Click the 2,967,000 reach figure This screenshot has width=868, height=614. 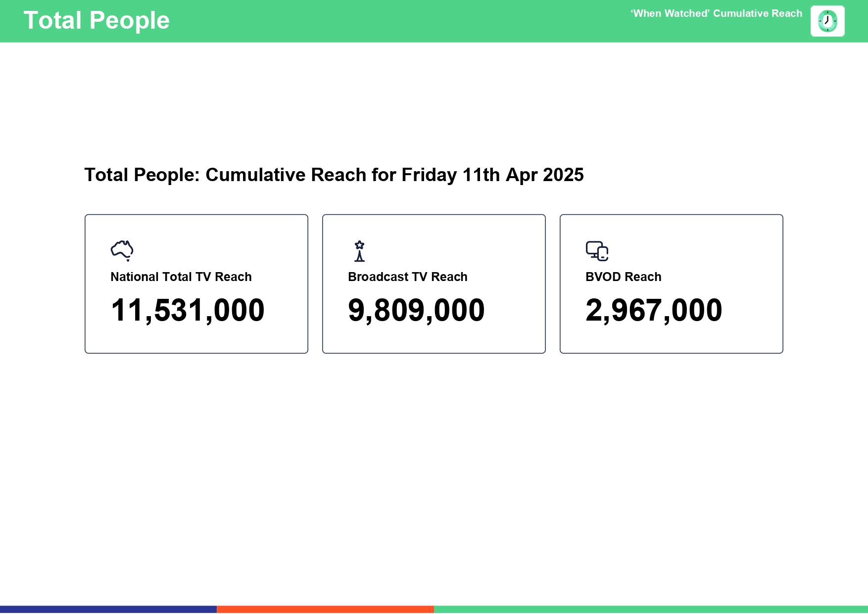click(654, 311)
